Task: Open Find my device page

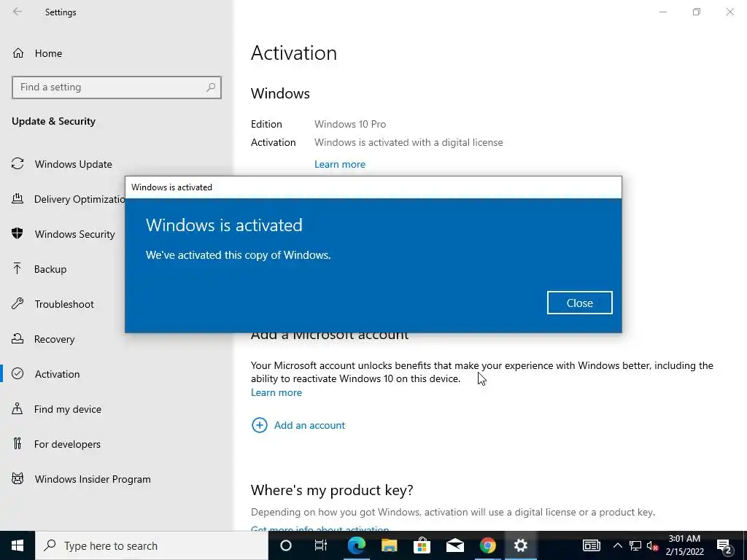Action: [67, 409]
